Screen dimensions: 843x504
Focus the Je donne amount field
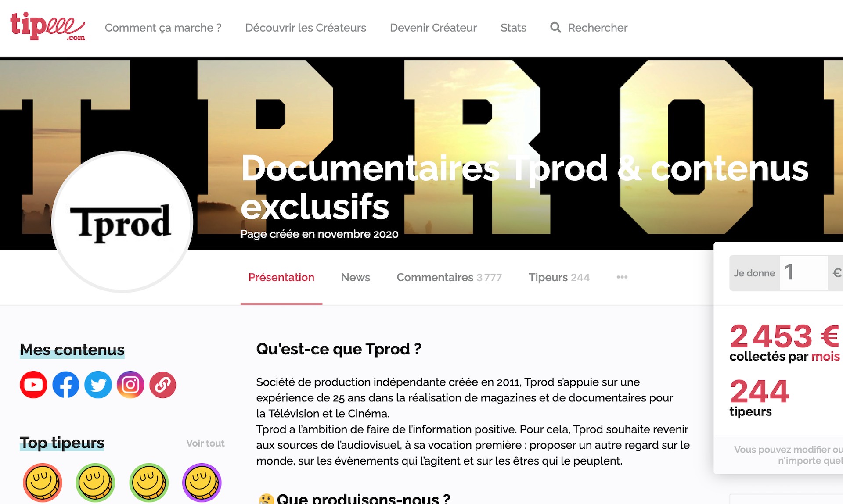point(803,272)
